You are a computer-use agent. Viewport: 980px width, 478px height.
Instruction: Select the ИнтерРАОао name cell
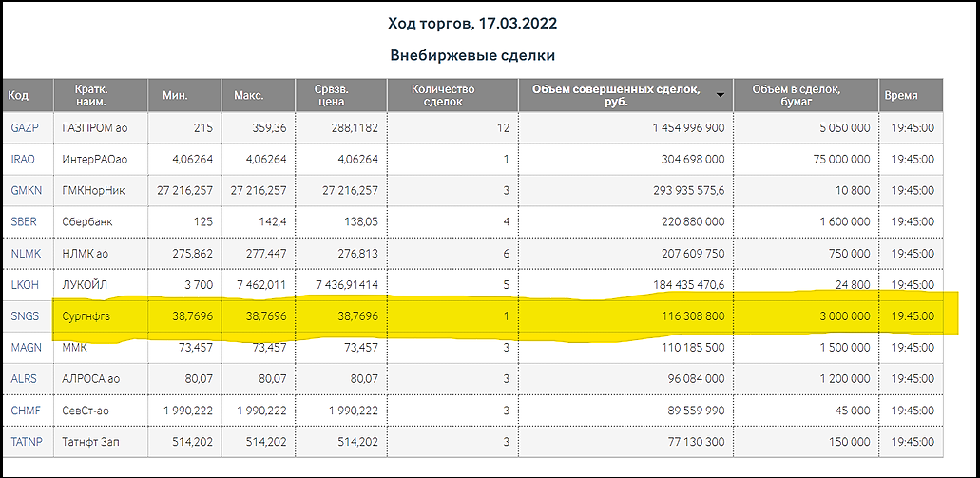tap(101, 160)
